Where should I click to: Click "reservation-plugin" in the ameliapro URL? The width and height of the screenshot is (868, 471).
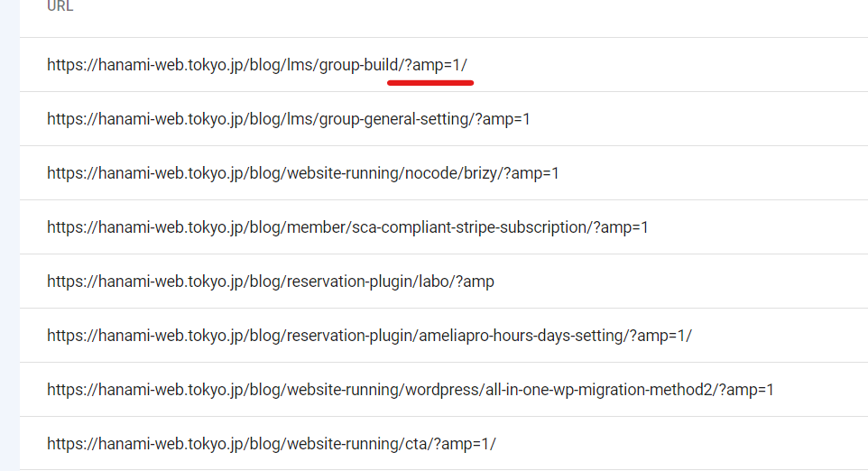tap(348, 336)
